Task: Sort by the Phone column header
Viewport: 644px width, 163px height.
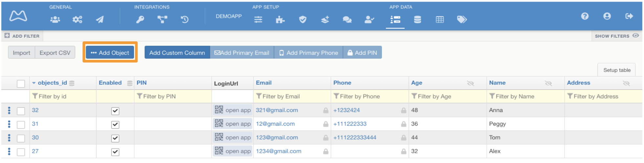Action: [342, 83]
